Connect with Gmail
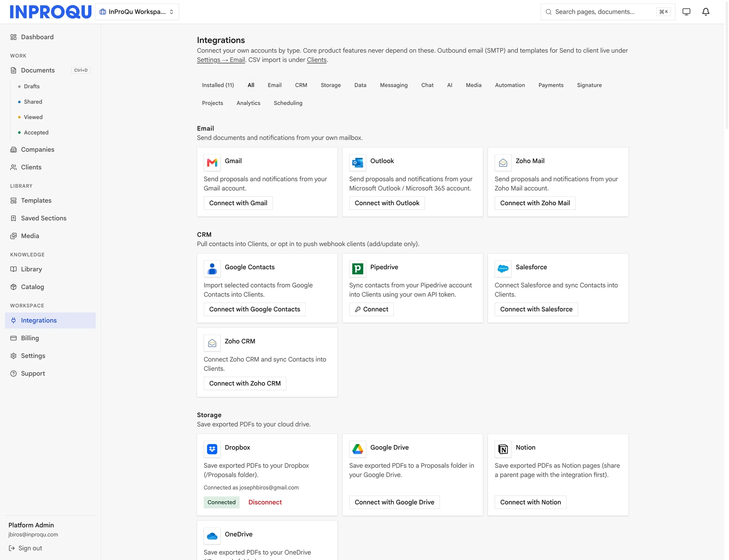The height and width of the screenshot is (560, 729). click(x=238, y=203)
